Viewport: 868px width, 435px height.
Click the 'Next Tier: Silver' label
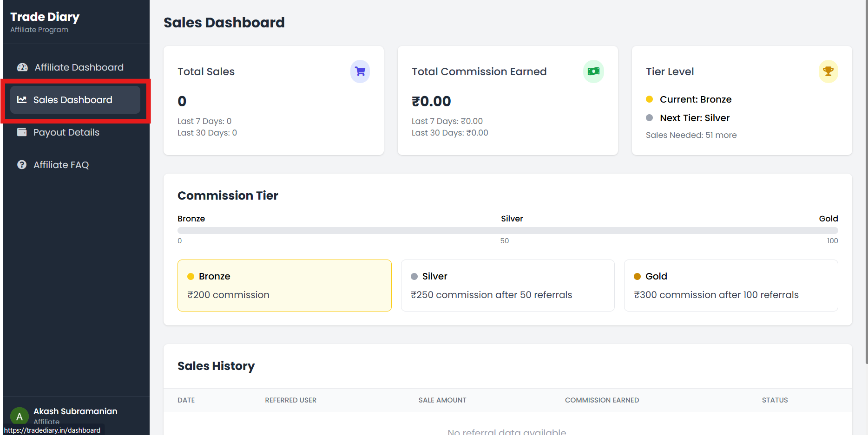[x=695, y=118]
